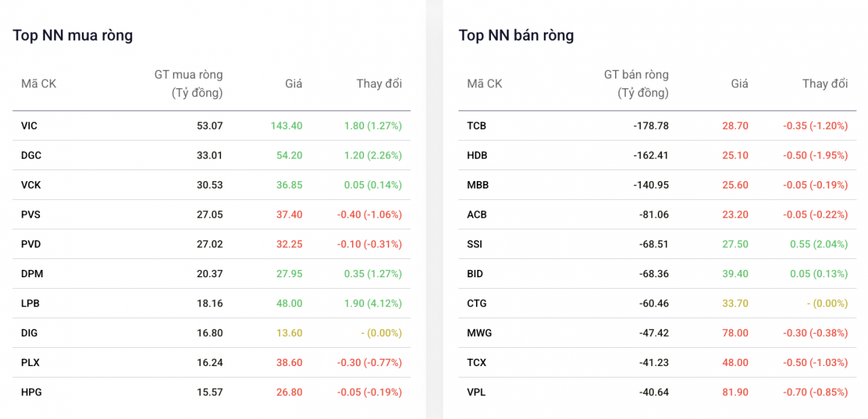868x419 pixels.
Task: Select the SSI ticker
Action: pyautogui.click(x=475, y=244)
